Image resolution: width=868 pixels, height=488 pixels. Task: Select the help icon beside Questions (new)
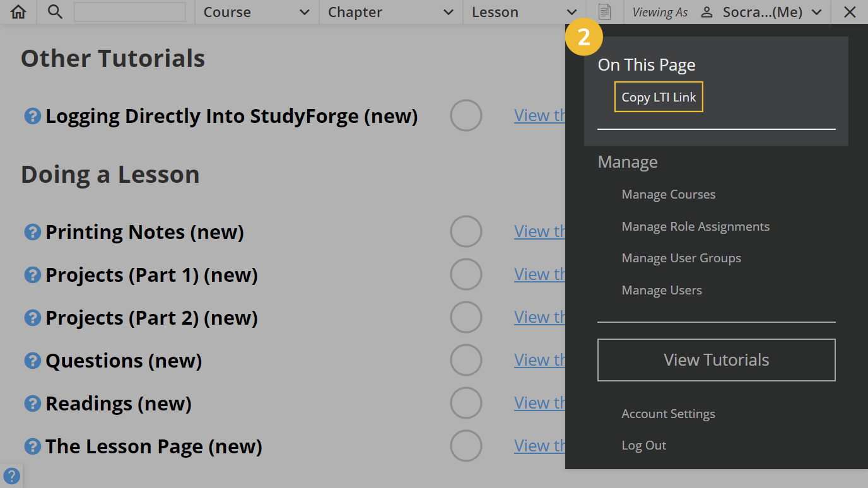[32, 361]
